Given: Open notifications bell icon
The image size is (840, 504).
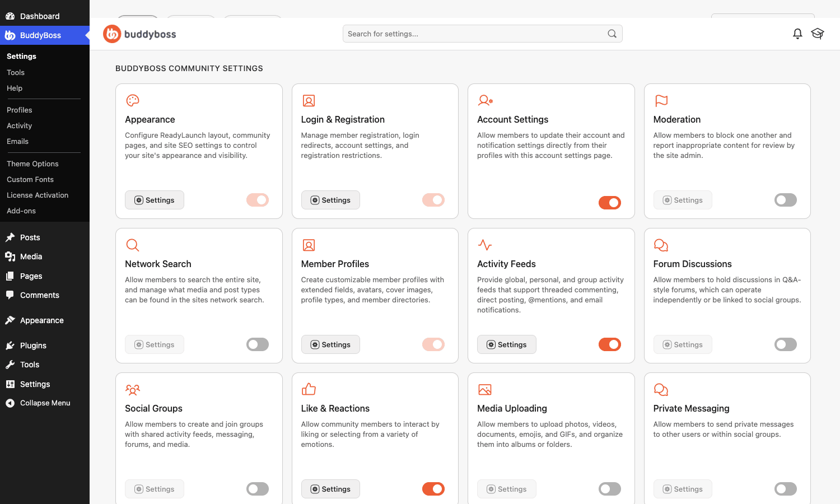Looking at the screenshot, I should pyautogui.click(x=797, y=34).
